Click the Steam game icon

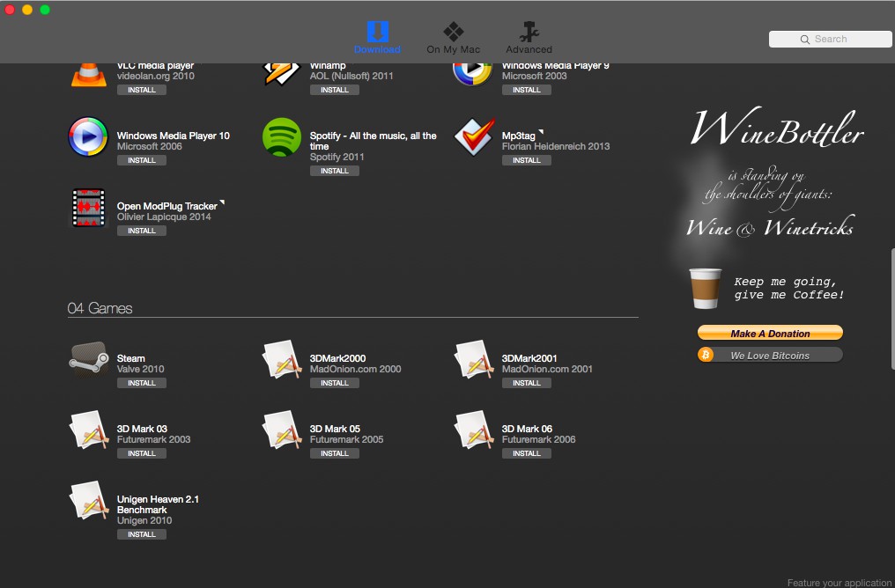click(x=88, y=360)
